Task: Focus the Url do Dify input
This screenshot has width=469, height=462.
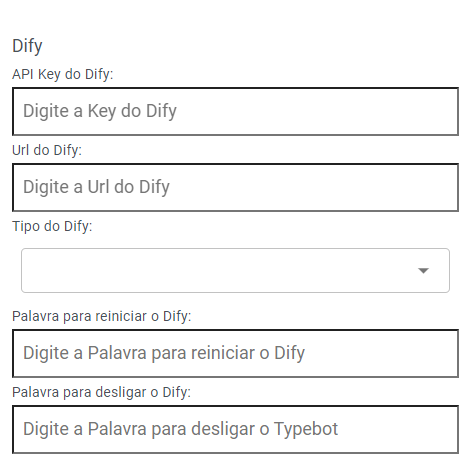Action: click(235, 187)
